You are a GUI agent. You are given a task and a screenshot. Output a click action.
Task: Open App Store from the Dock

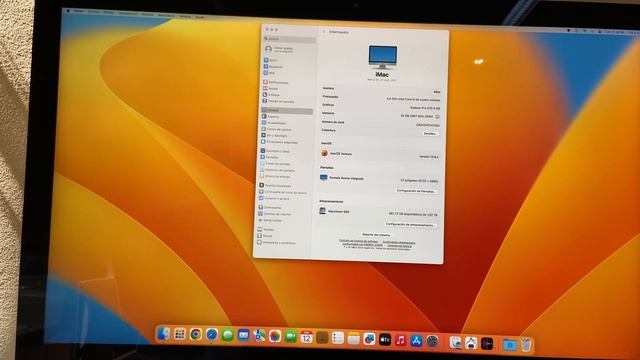point(416,340)
